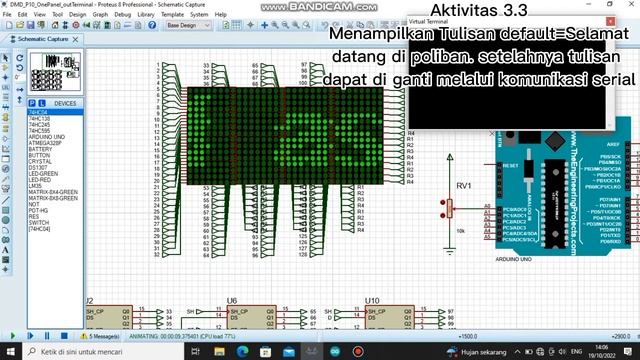The height and width of the screenshot is (360, 640).
Task: Pause the running simulation
Action: point(47,336)
